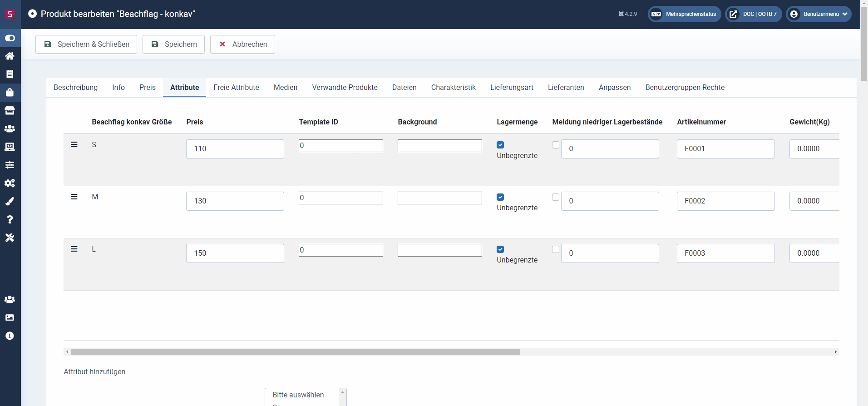The width and height of the screenshot is (868, 406).
Task: Open the Charakteristik tab
Action: (x=454, y=87)
